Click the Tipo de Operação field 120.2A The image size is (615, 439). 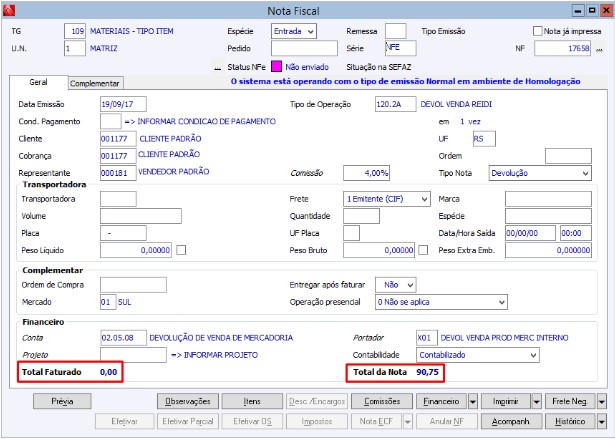(x=395, y=104)
